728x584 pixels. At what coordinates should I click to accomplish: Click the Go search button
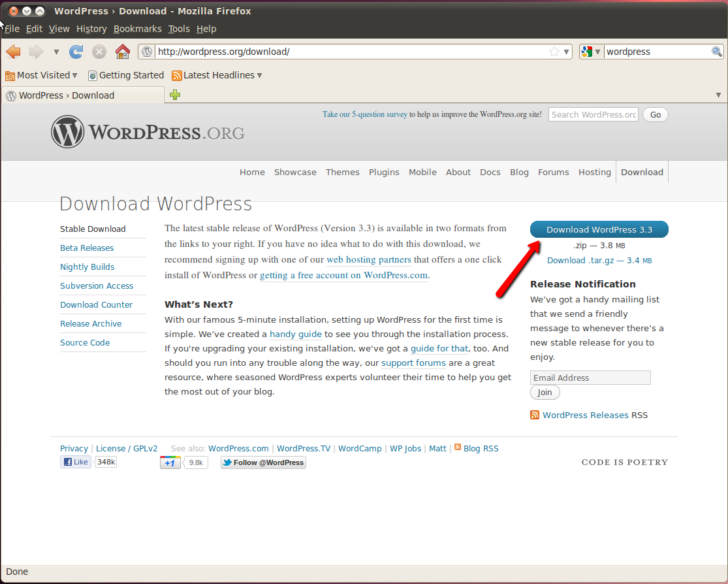[655, 115]
